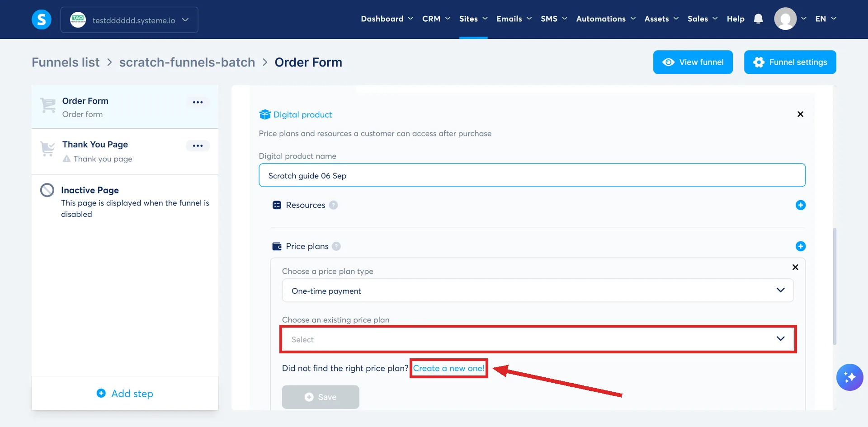Viewport: 868px width, 427px height.
Task: Click the Create a new one! link
Action: pos(448,368)
